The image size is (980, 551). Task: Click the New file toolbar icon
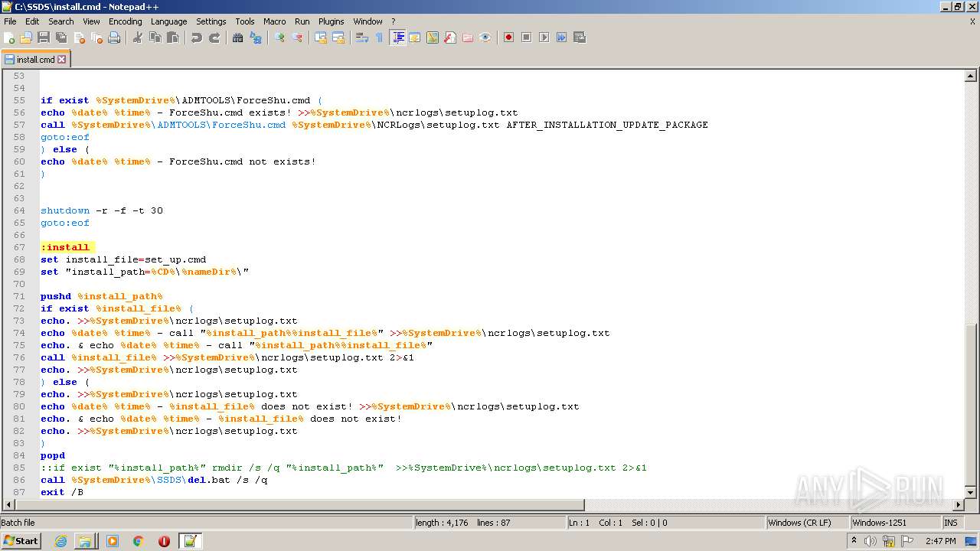tap(9, 37)
